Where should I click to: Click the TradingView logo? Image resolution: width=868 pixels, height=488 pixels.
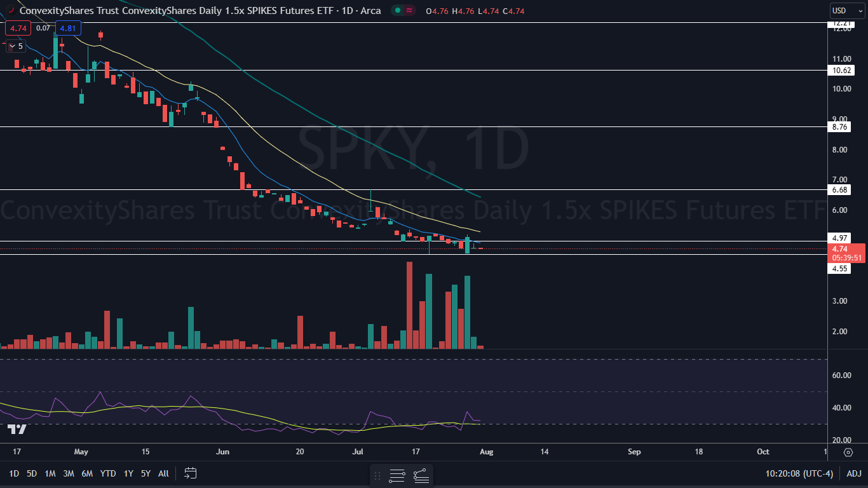pos(17,430)
